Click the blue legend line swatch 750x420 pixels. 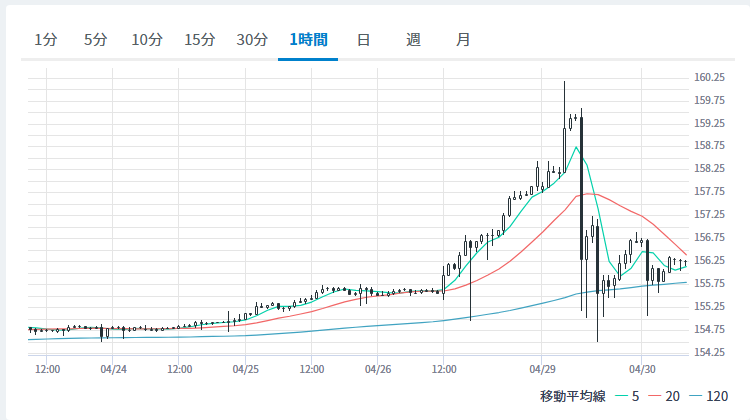[696, 396]
